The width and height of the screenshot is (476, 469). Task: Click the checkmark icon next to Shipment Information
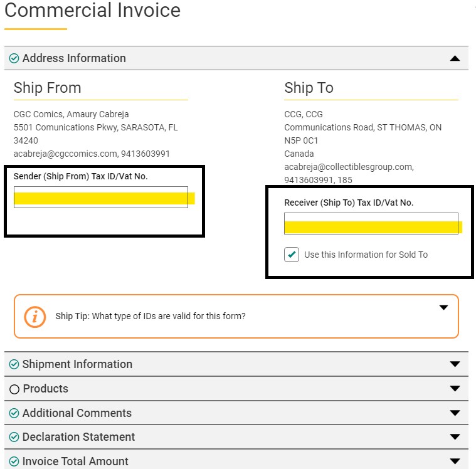coord(14,364)
